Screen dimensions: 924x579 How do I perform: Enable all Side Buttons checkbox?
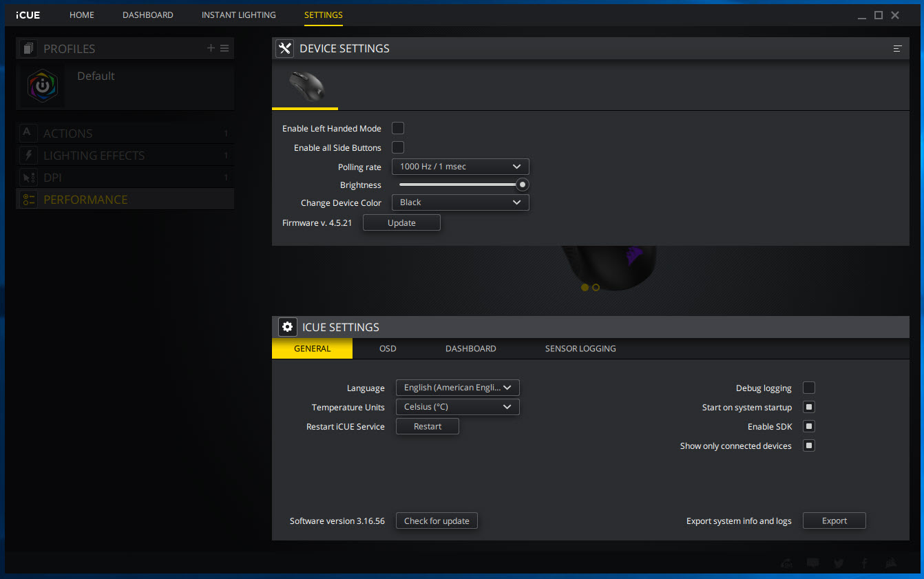point(398,147)
